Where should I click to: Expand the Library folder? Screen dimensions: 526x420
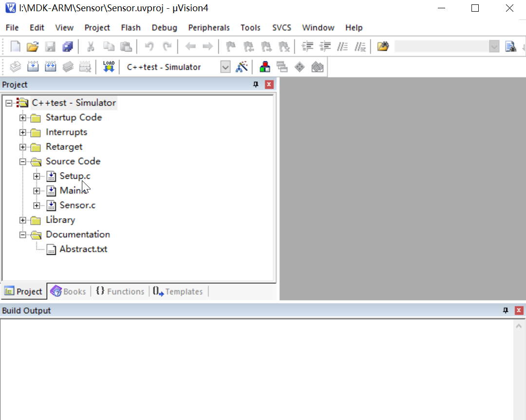tap(22, 220)
